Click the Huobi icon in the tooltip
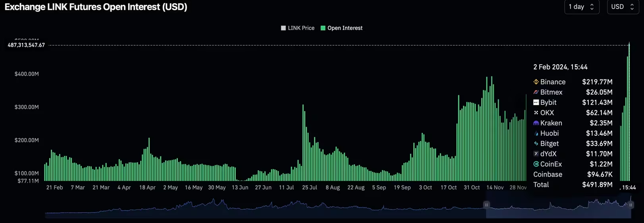644x223 pixels. (536, 133)
